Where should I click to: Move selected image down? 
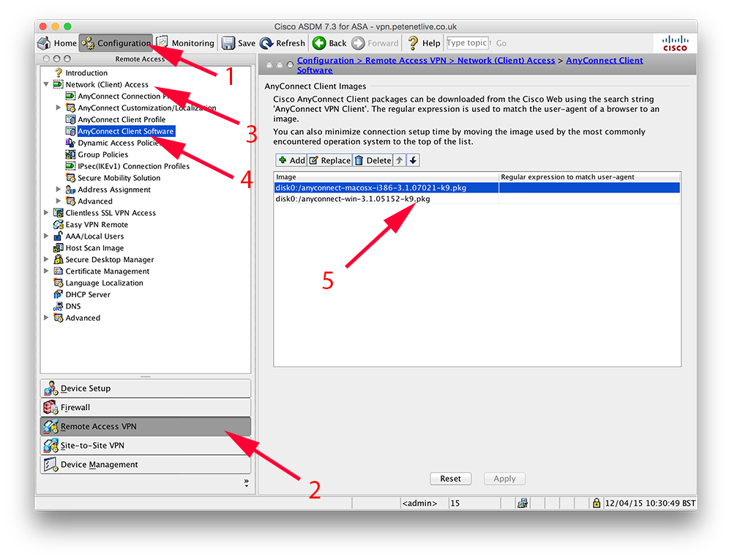click(x=413, y=160)
